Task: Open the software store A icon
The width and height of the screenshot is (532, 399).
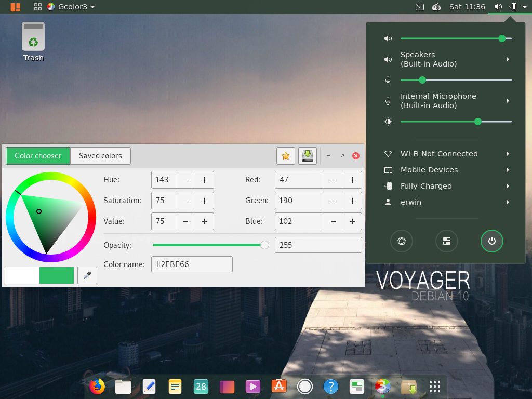Action: [x=279, y=386]
